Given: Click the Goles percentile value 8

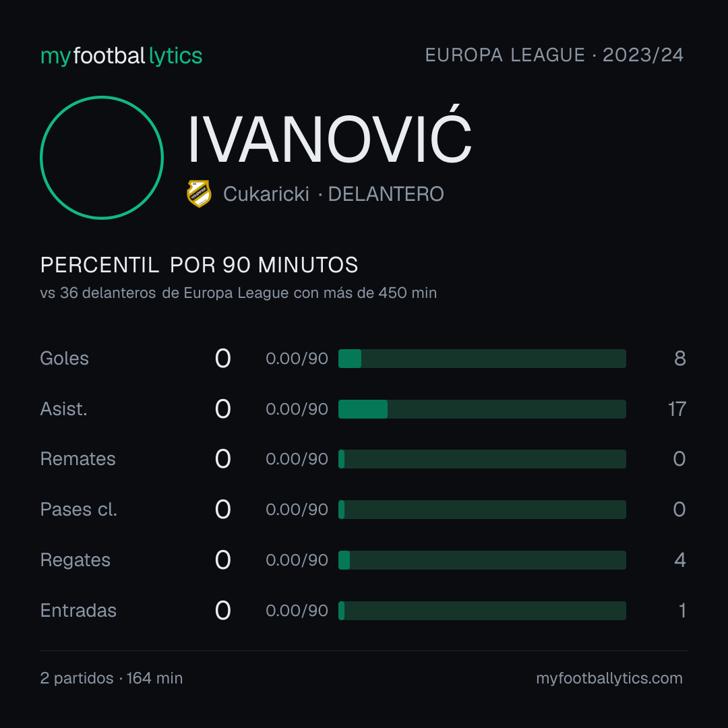Looking at the screenshot, I should (x=680, y=359).
